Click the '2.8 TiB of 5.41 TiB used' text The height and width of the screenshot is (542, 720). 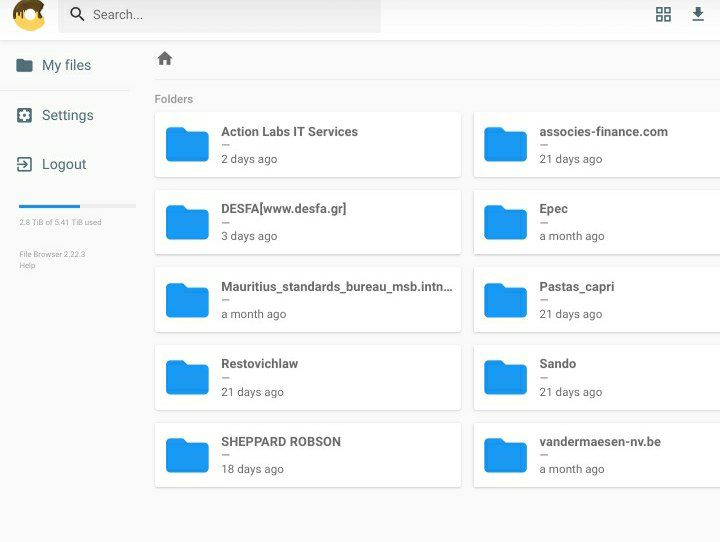(x=60, y=222)
